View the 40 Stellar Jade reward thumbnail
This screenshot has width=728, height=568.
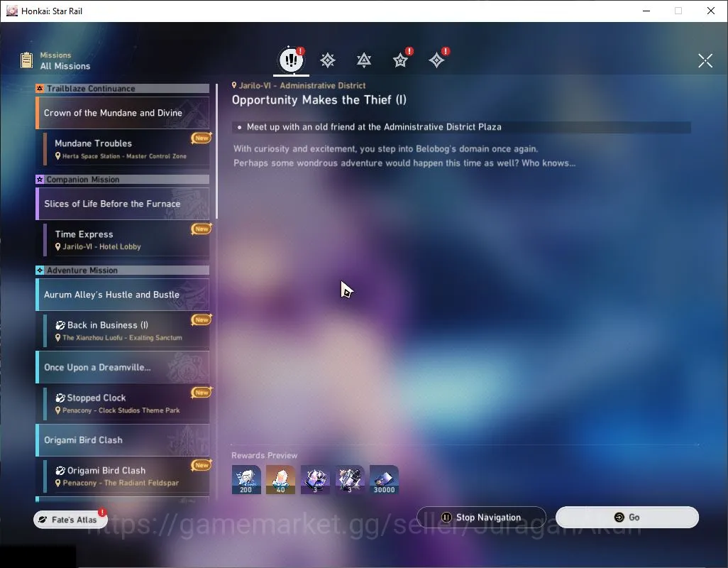pyautogui.click(x=280, y=480)
